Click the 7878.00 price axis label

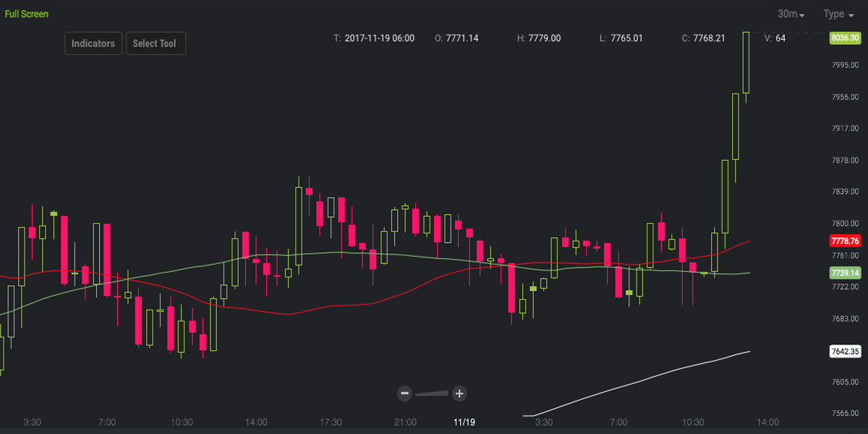(x=845, y=160)
